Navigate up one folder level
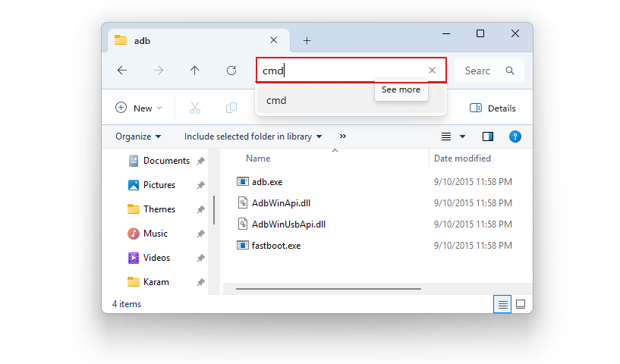This screenshot has width=620, height=364. [x=194, y=71]
